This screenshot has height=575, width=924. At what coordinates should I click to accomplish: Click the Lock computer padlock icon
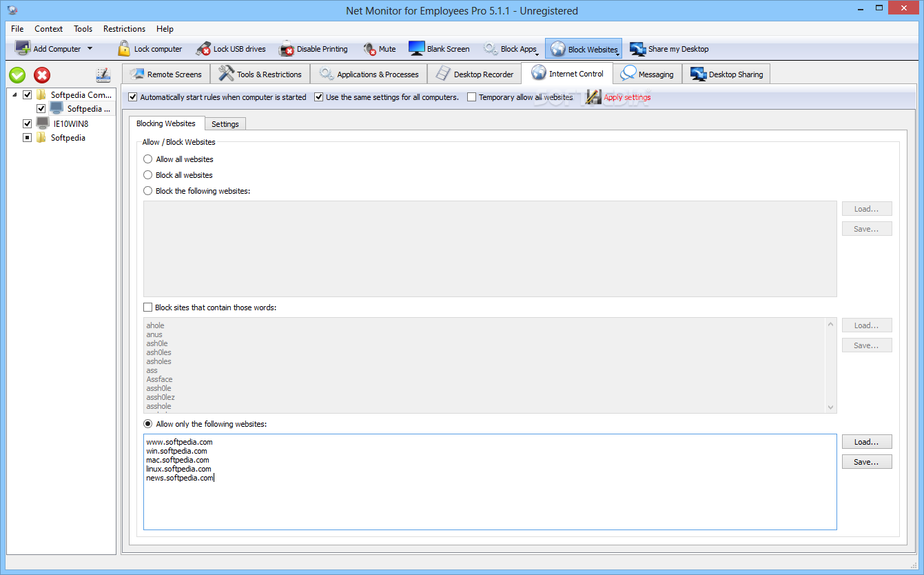(124, 48)
